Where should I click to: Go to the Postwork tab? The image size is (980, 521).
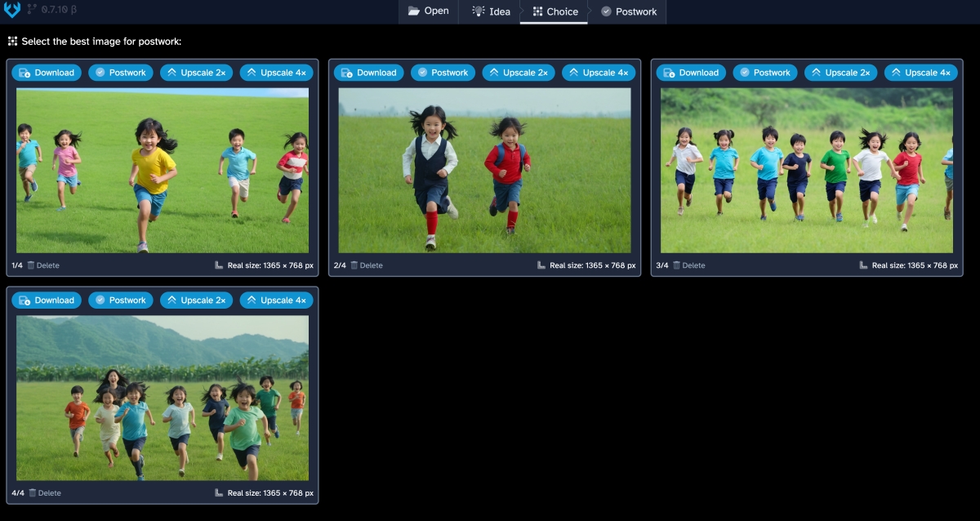[628, 11]
